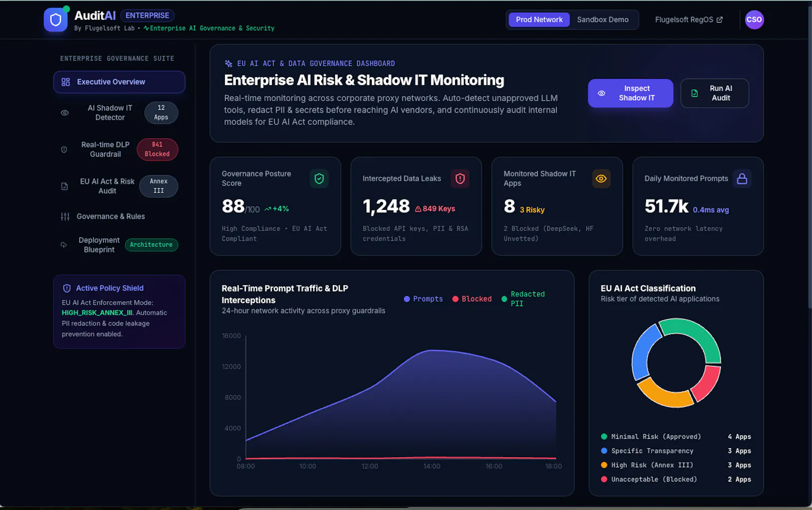The width and height of the screenshot is (812, 510).
Task: Click the EU AI Act Classification heading
Action: (x=648, y=288)
